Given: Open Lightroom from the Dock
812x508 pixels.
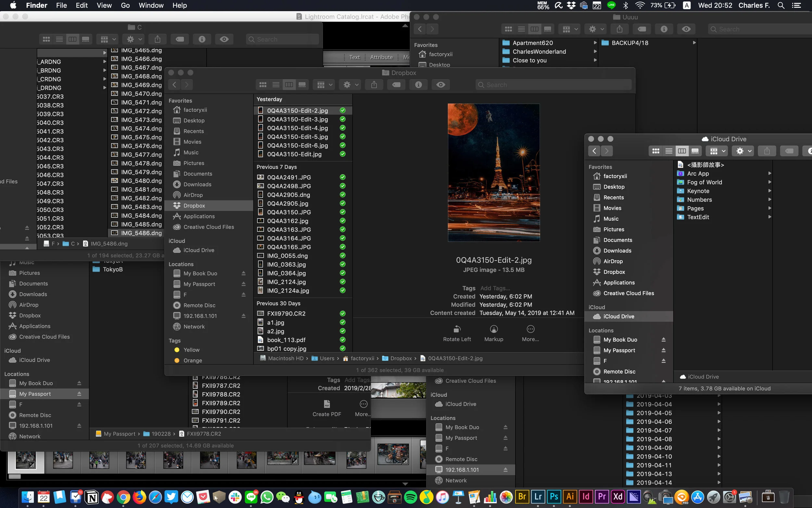Looking at the screenshot, I should click(538, 497).
